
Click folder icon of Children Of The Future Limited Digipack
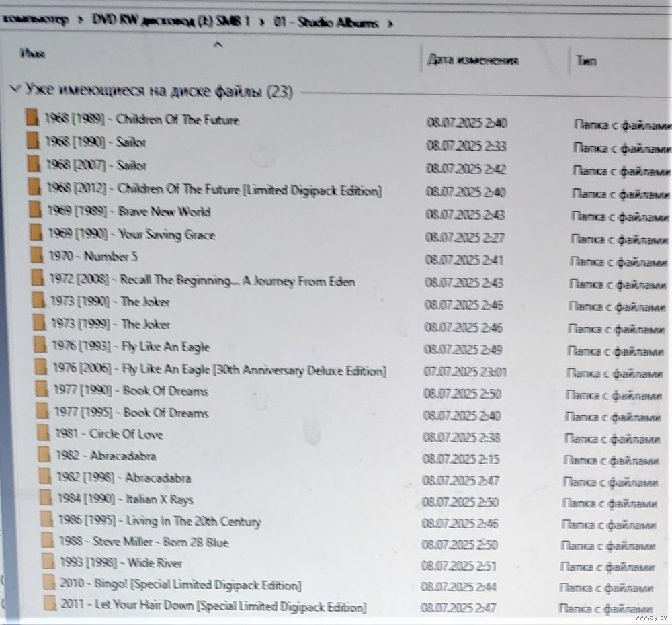pos(34,186)
